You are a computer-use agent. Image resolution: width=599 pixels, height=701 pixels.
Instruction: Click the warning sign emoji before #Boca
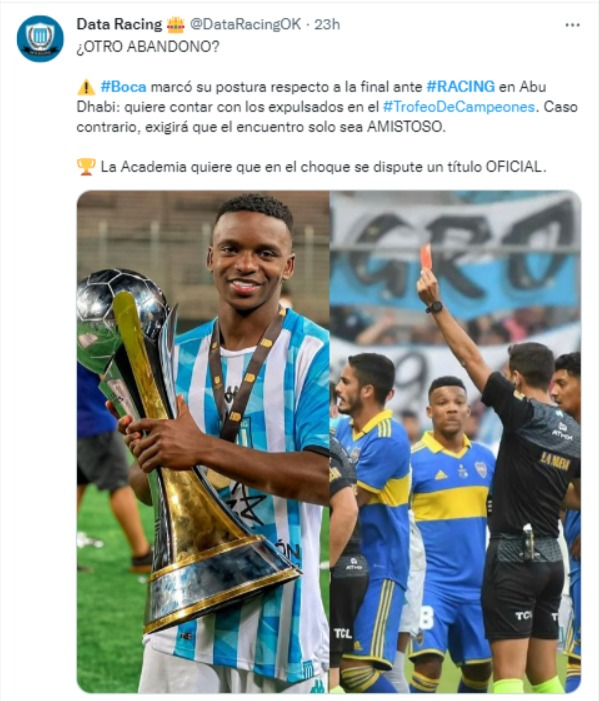point(86,87)
